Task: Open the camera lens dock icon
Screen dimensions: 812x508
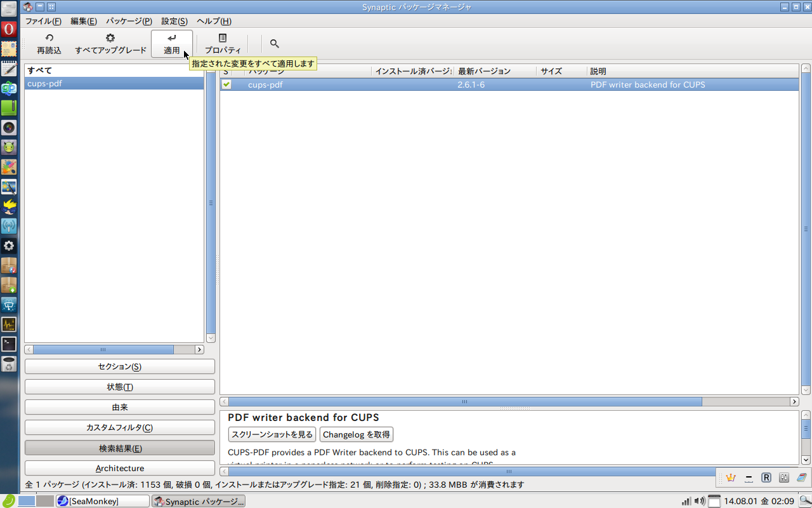Action: click(x=8, y=128)
